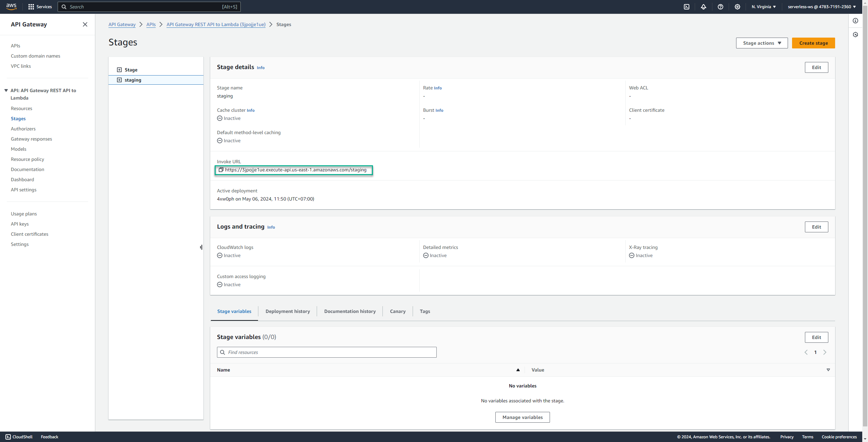This screenshot has width=868, height=442.
Task: Open Burst Info link
Action: point(439,110)
